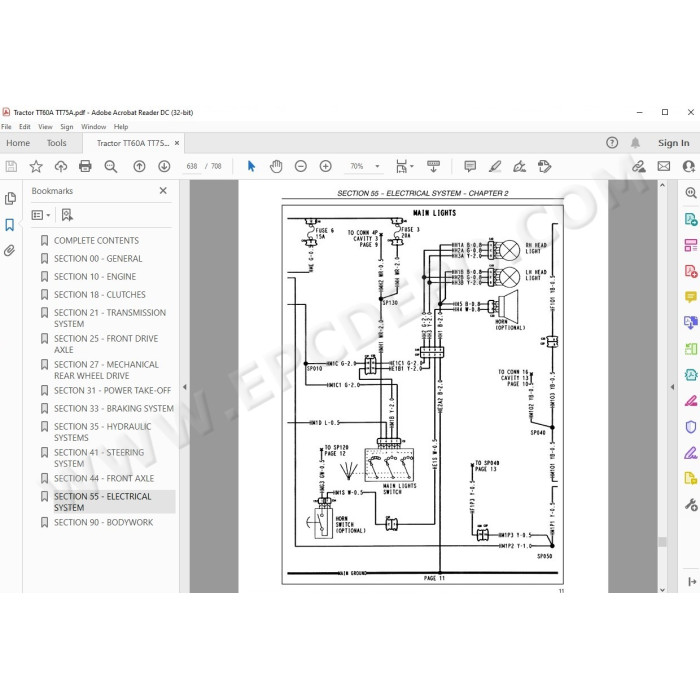Image resolution: width=700 pixels, height=700 pixels.
Task: Open the Sign menu
Action: (x=67, y=127)
